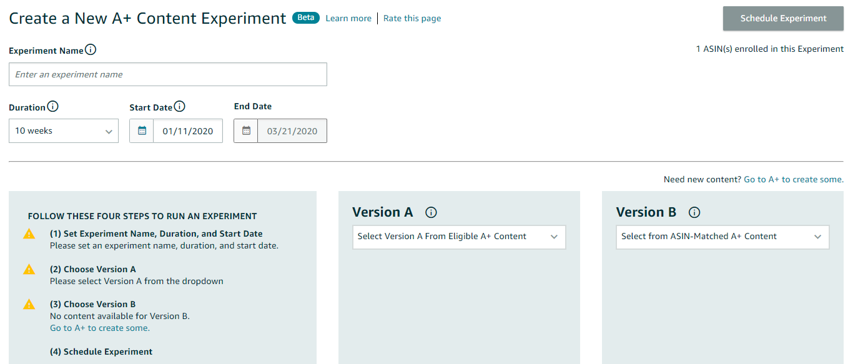The width and height of the screenshot is (868, 364).
Task: Click the Experiment Name info icon
Action: pyautogui.click(x=91, y=50)
